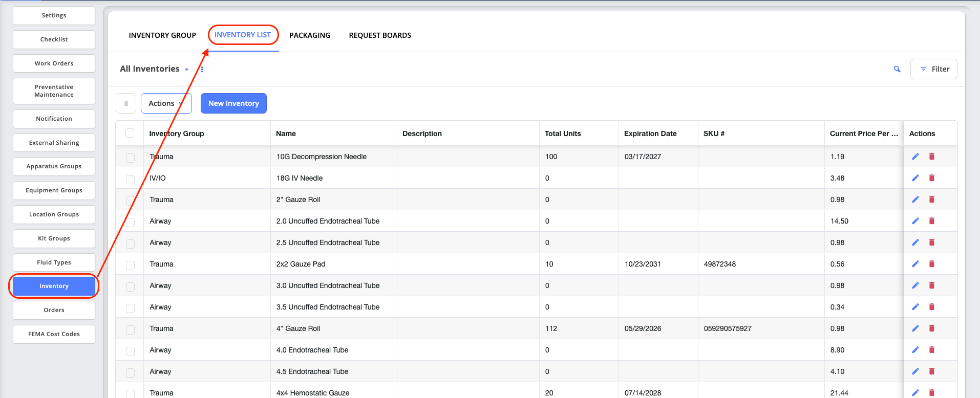Open the Notification section
Viewport: 980px width, 398px height.
point(54,119)
